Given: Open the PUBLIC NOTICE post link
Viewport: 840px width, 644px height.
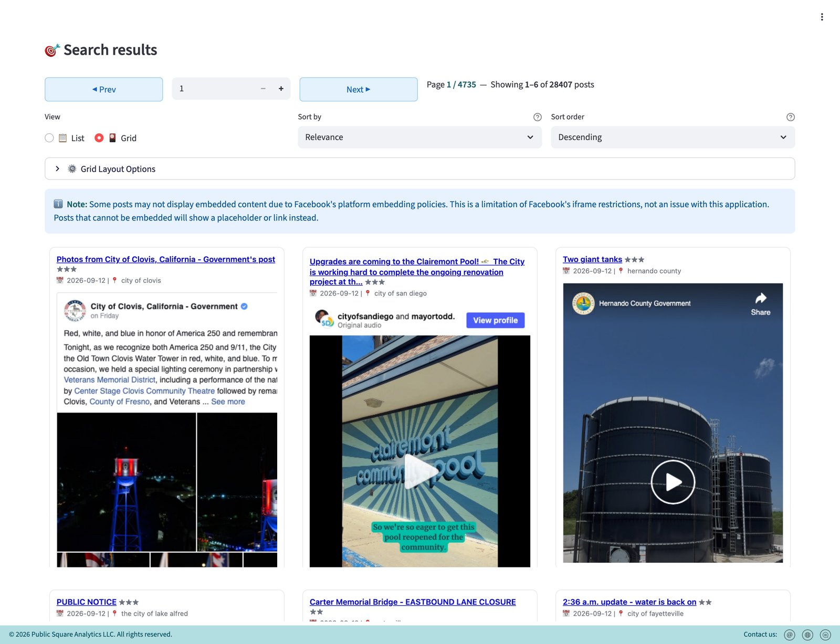Looking at the screenshot, I should [87, 602].
